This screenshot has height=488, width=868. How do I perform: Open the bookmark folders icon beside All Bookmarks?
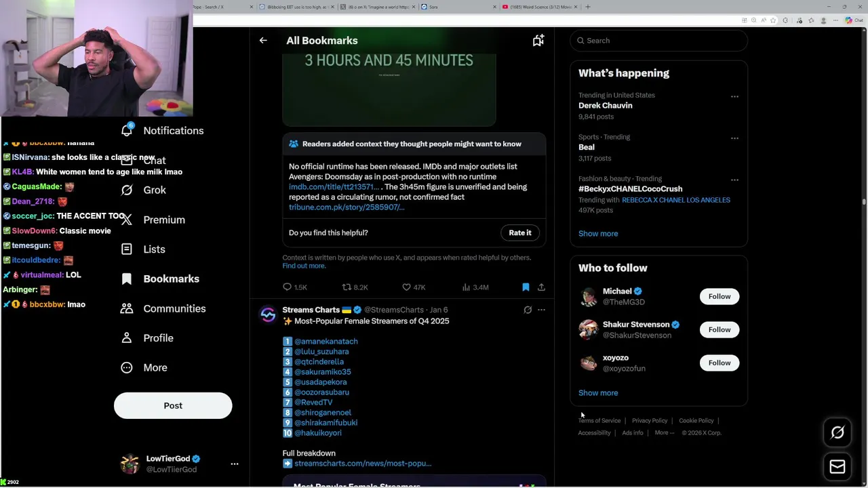point(538,41)
